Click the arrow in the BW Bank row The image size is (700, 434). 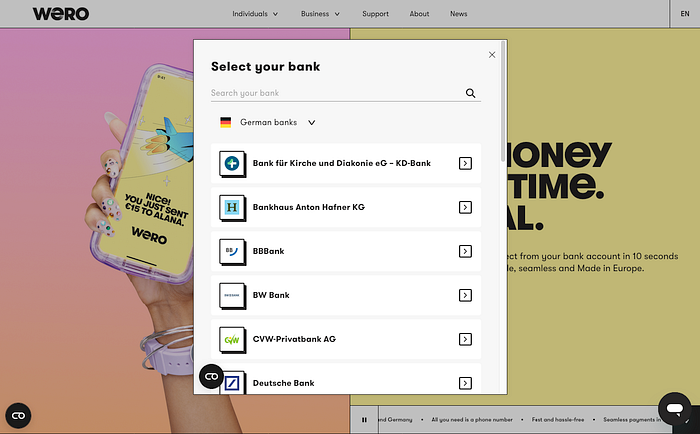[x=465, y=295]
